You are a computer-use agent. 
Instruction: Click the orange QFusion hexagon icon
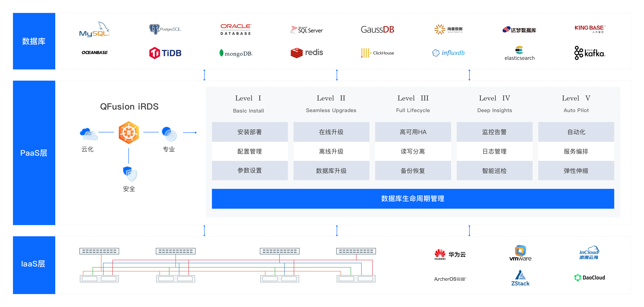(x=129, y=132)
